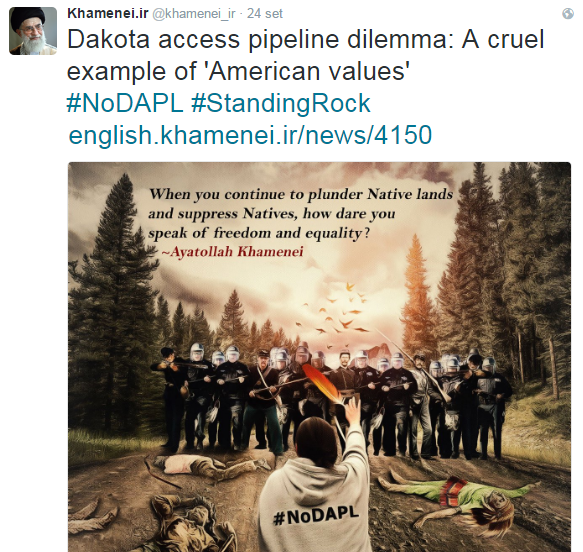
Task: Click the #NoDAPL text on the hoodie
Action: click(316, 515)
